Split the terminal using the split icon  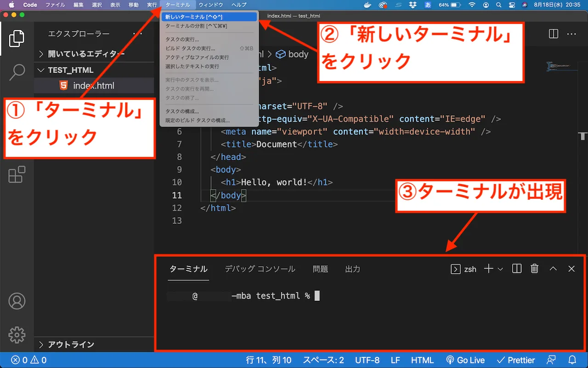(516, 268)
